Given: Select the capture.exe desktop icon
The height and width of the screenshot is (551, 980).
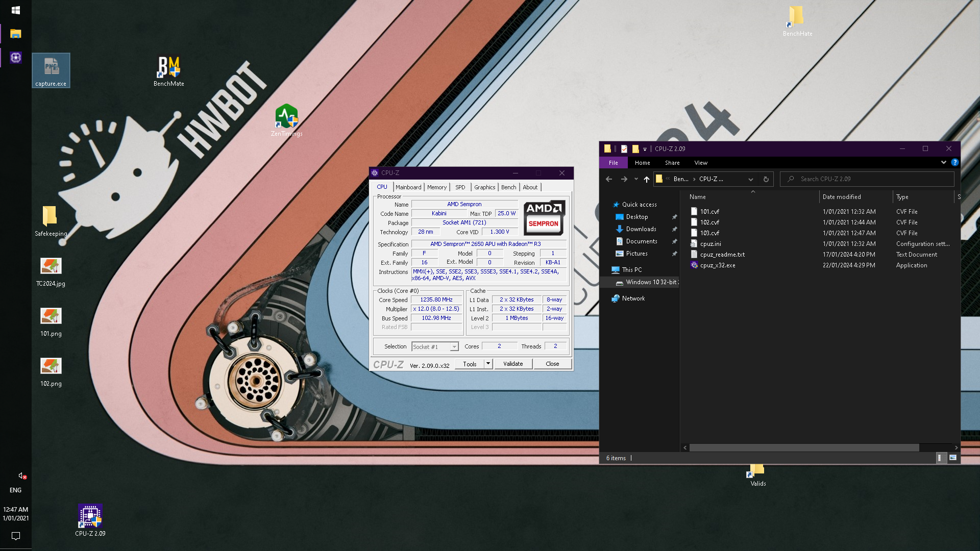Looking at the screenshot, I should tap(51, 70).
